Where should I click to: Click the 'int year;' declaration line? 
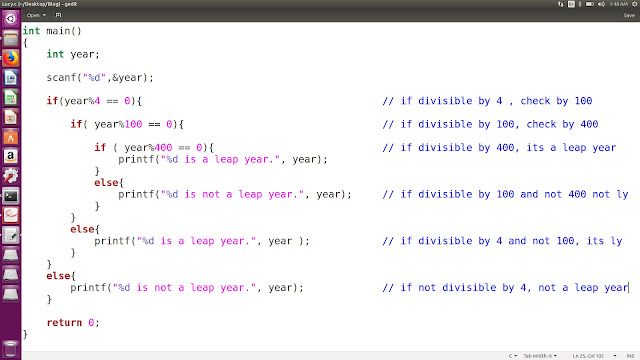click(x=73, y=54)
